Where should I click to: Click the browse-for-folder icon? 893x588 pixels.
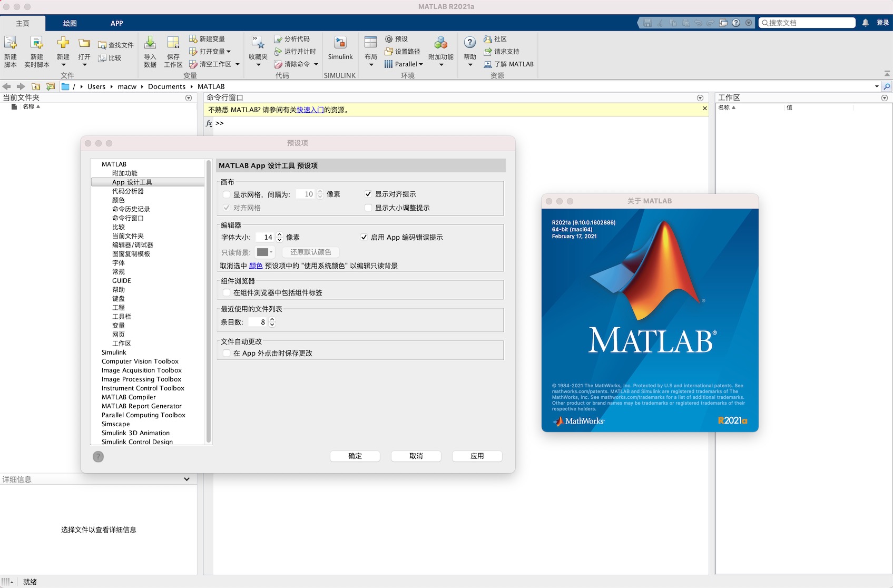(51, 86)
